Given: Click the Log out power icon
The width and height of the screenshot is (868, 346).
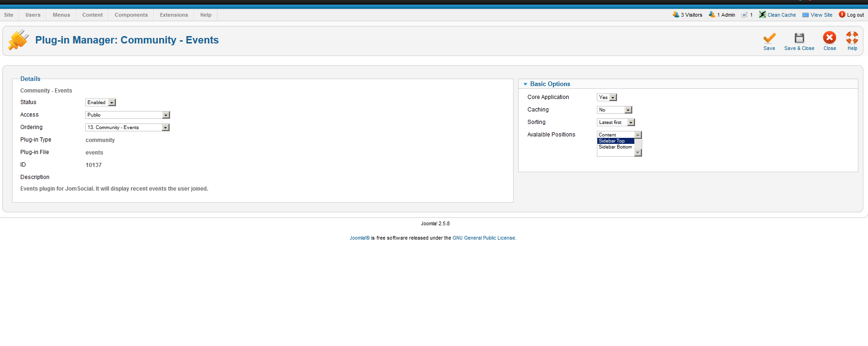Looking at the screenshot, I should (x=842, y=14).
